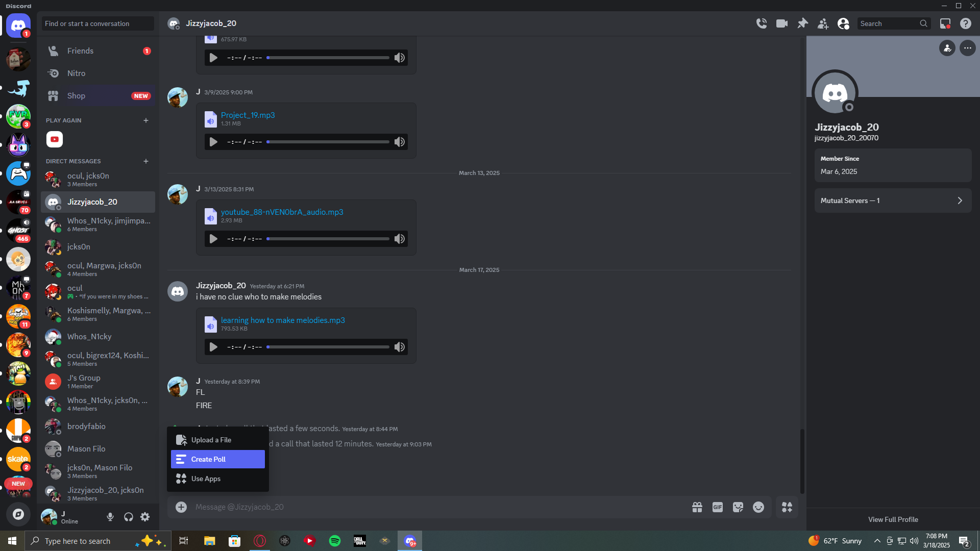Start a video call in the header
The image size is (980, 551).
pos(782,23)
